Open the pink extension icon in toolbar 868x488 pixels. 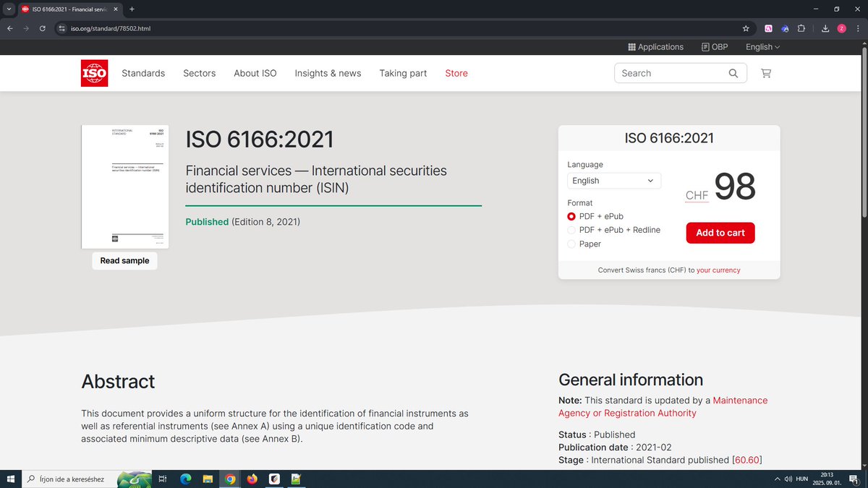768,28
